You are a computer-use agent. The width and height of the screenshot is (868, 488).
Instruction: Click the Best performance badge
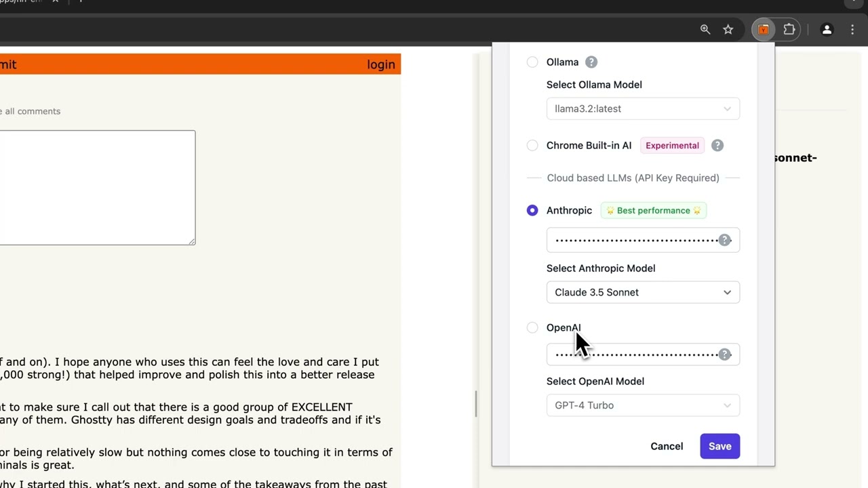tap(654, 210)
